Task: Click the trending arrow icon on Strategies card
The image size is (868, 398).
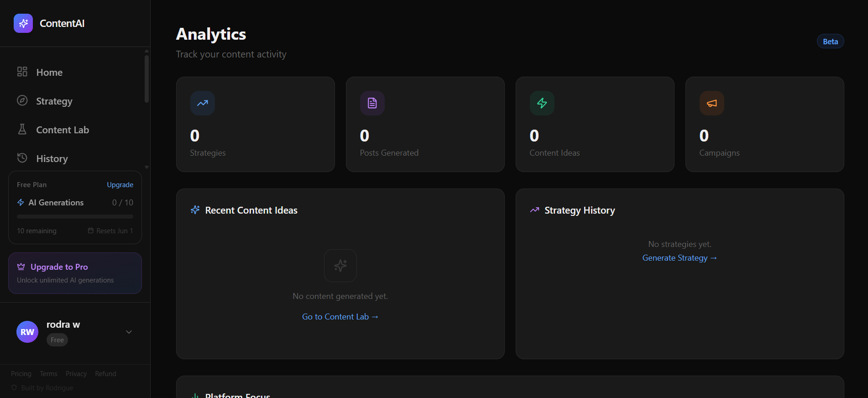Action: click(203, 103)
